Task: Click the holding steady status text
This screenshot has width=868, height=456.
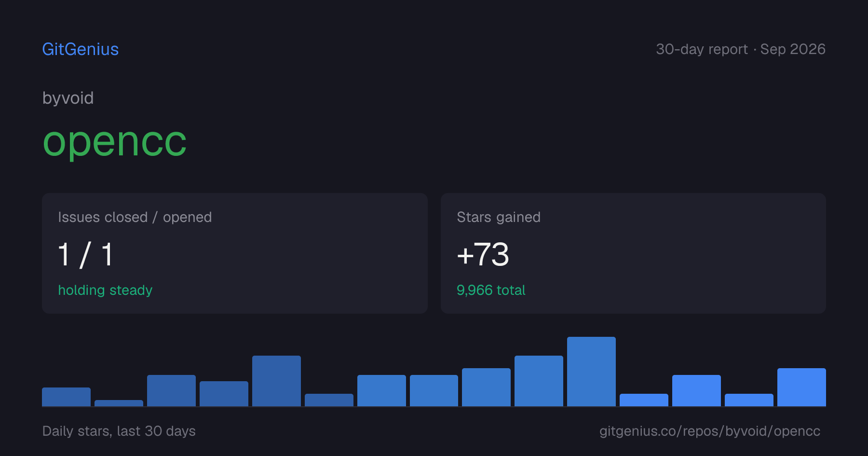Action: point(105,290)
